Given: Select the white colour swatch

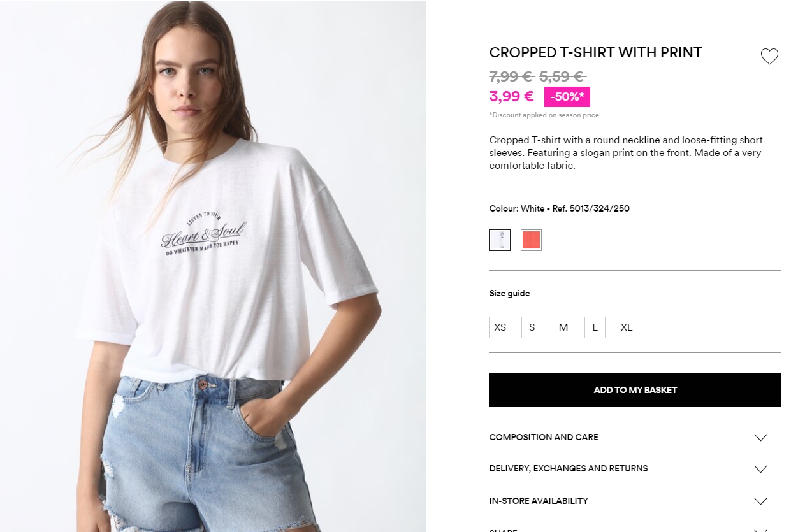Looking at the screenshot, I should click(x=500, y=240).
